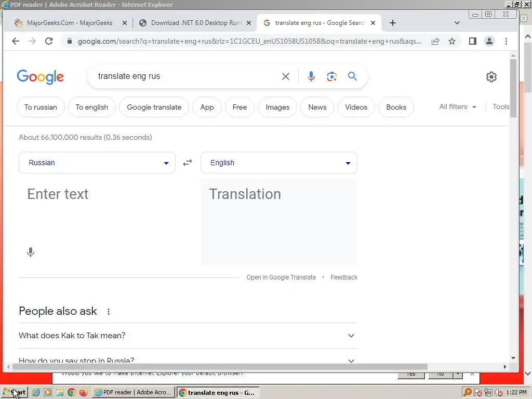This screenshot has width=532, height=399.
Task: Switch to PDF reader Adobe Acrobat taskbar button
Action: coord(133,393)
